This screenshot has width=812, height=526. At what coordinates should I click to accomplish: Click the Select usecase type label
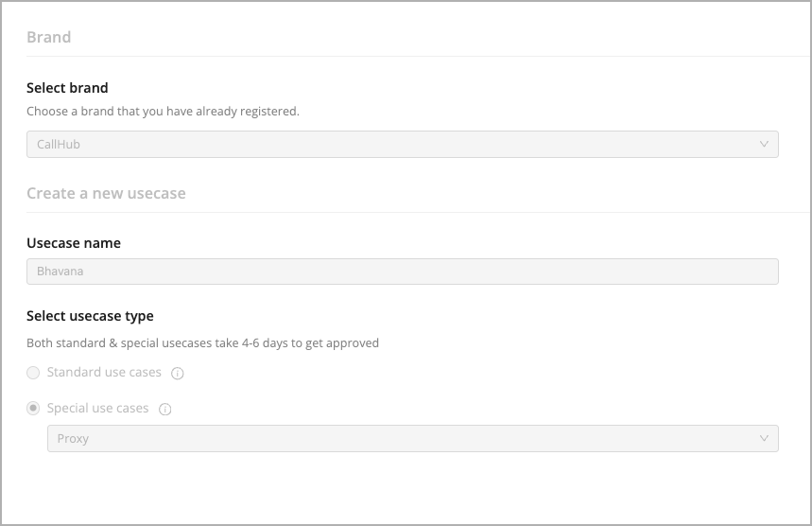tap(90, 316)
